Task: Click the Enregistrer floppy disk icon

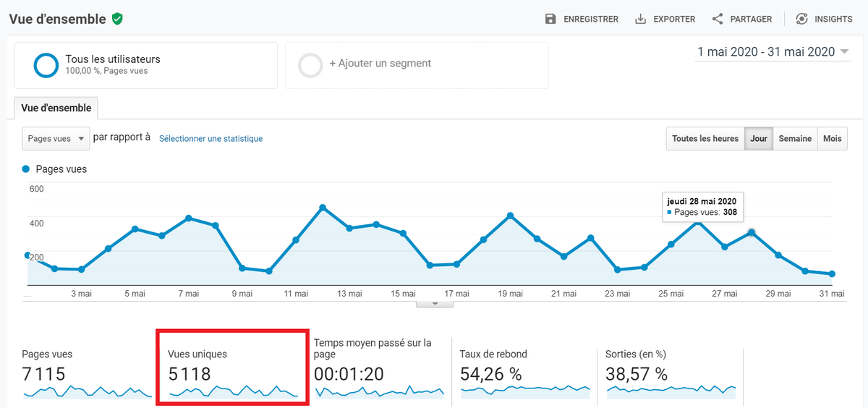Action: coord(550,19)
